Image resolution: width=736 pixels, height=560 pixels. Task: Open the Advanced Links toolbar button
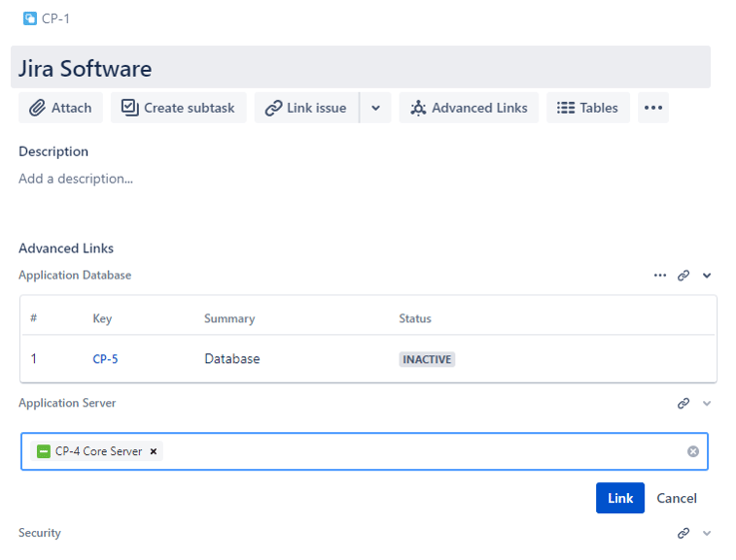(469, 108)
